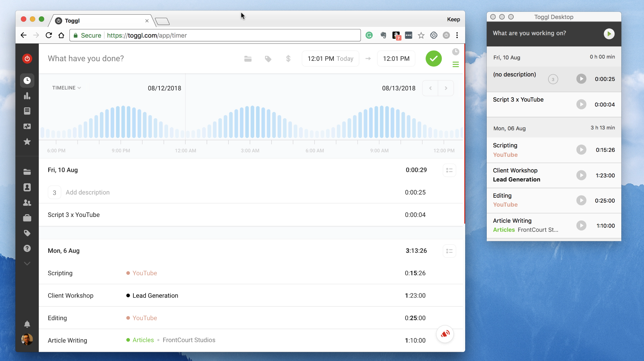Viewport: 644px width, 361px height.
Task: Toggle bulk edit for Fri, 10 Aug
Action: (x=449, y=170)
